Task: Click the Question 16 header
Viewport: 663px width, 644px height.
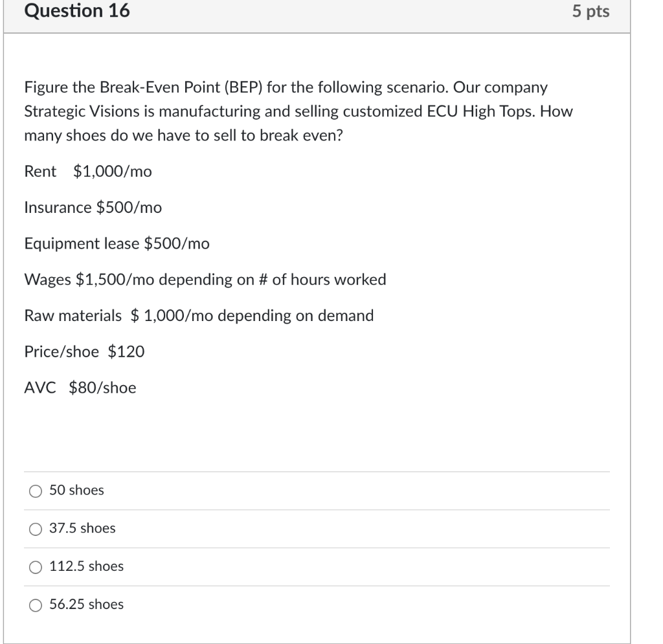Action: [78, 11]
